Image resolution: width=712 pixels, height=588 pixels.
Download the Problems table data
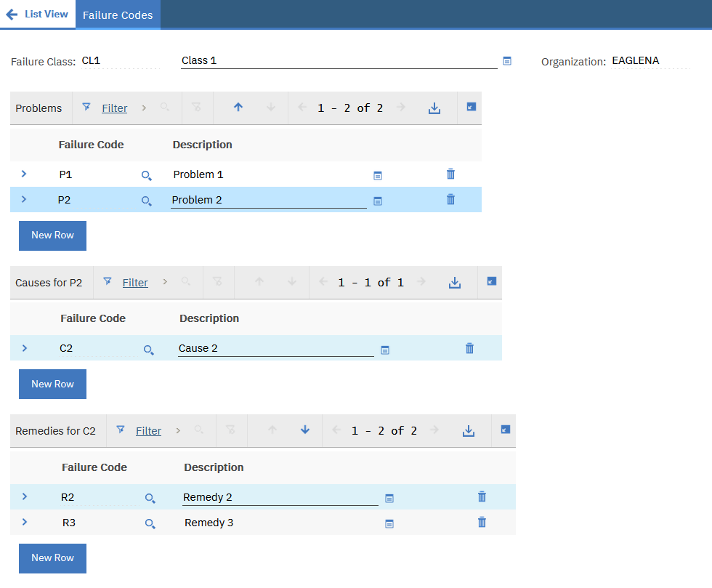(x=434, y=108)
